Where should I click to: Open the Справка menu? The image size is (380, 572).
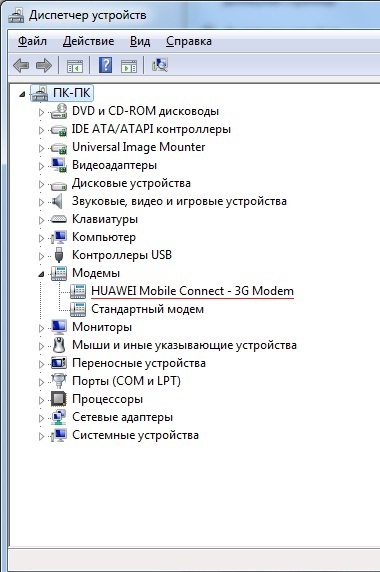[x=189, y=41]
